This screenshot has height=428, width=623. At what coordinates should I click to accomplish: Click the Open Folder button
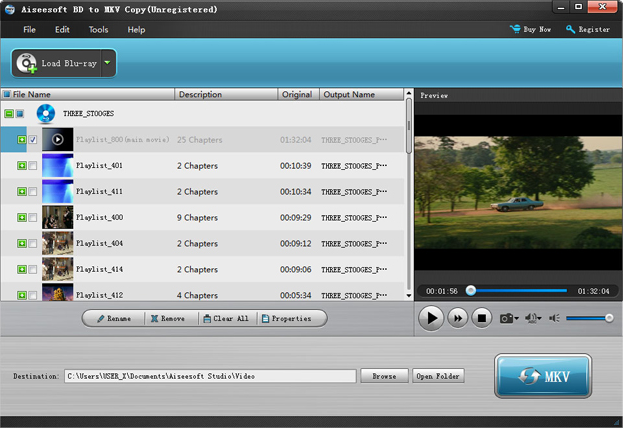point(438,376)
